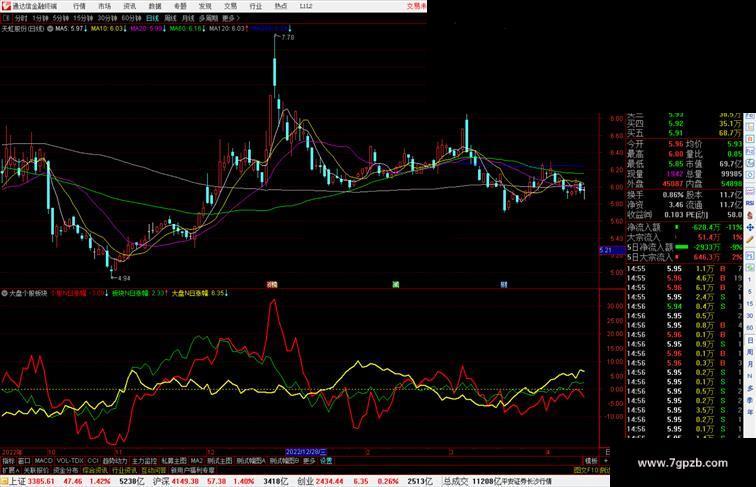Click the 15-minute period button in right sidebar
Screen dimensions: 756x487
point(750,303)
